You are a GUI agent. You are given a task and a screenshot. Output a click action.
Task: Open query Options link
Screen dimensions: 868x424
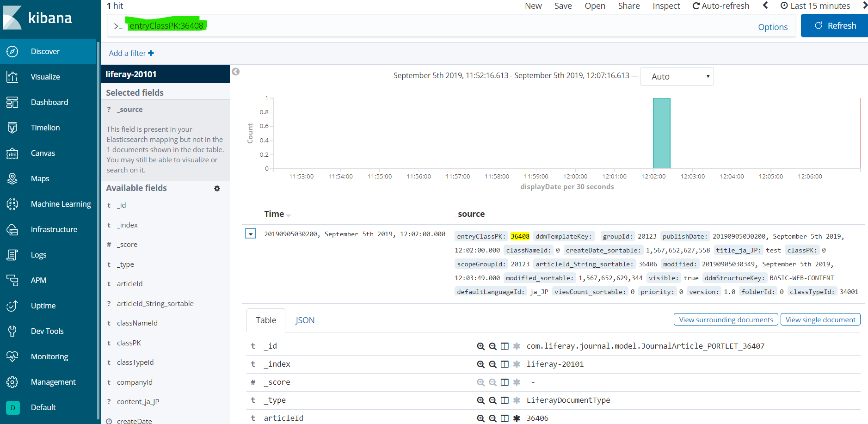pyautogui.click(x=773, y=27)
